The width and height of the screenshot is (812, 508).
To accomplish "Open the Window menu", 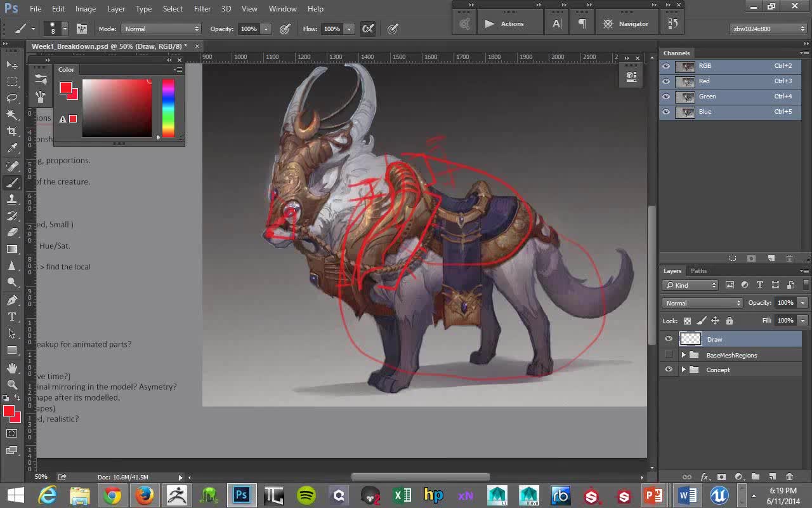I will 282,9.
